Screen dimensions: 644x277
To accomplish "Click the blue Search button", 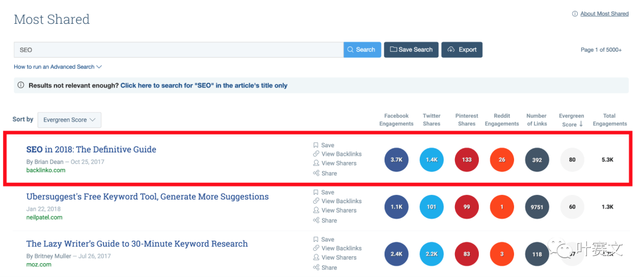I will [363, 49].
